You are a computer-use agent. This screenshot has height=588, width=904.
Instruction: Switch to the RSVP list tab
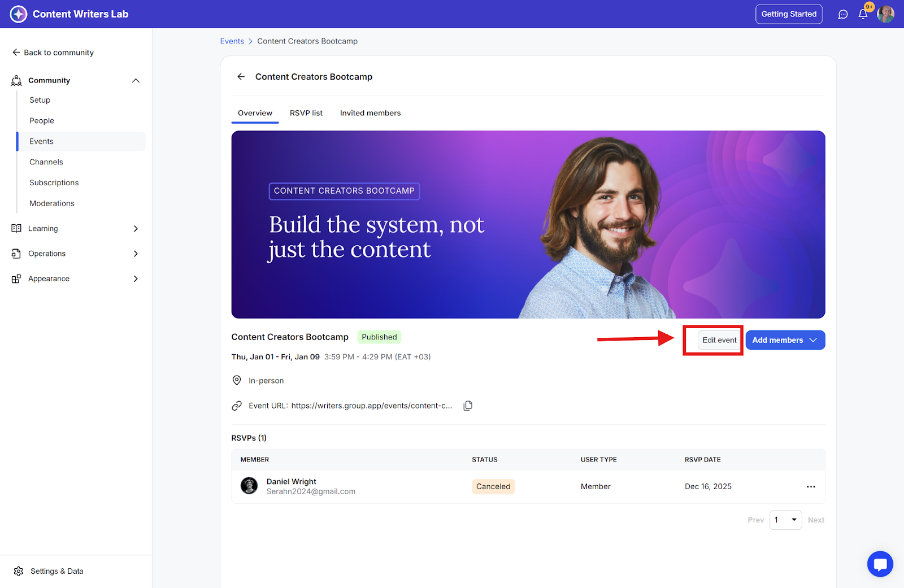[x=306, y=113]
